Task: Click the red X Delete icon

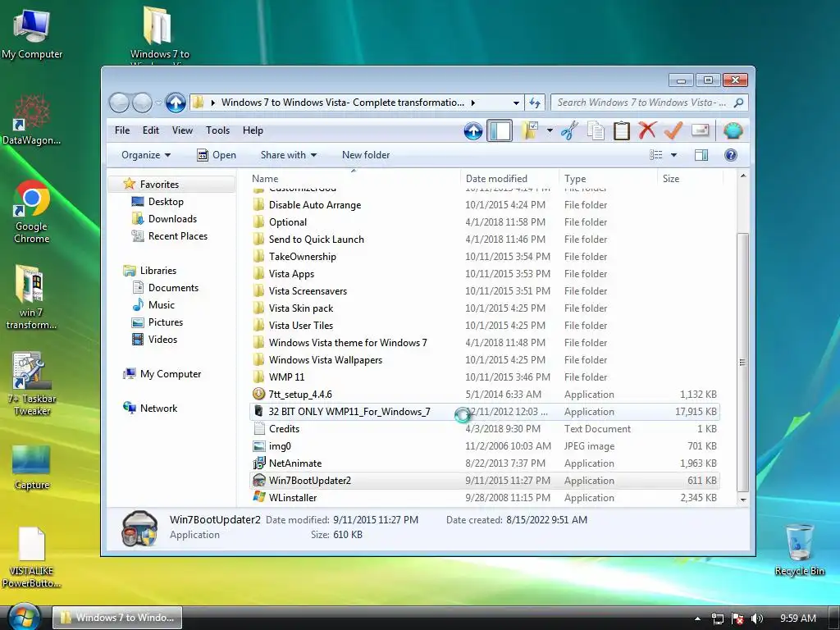Action: [x=647, y=130]
